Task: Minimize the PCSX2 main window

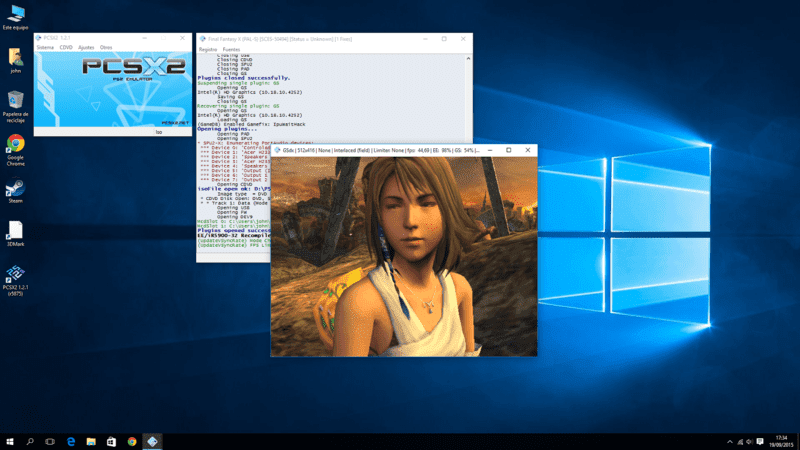Action: click(x=145, y=38)
